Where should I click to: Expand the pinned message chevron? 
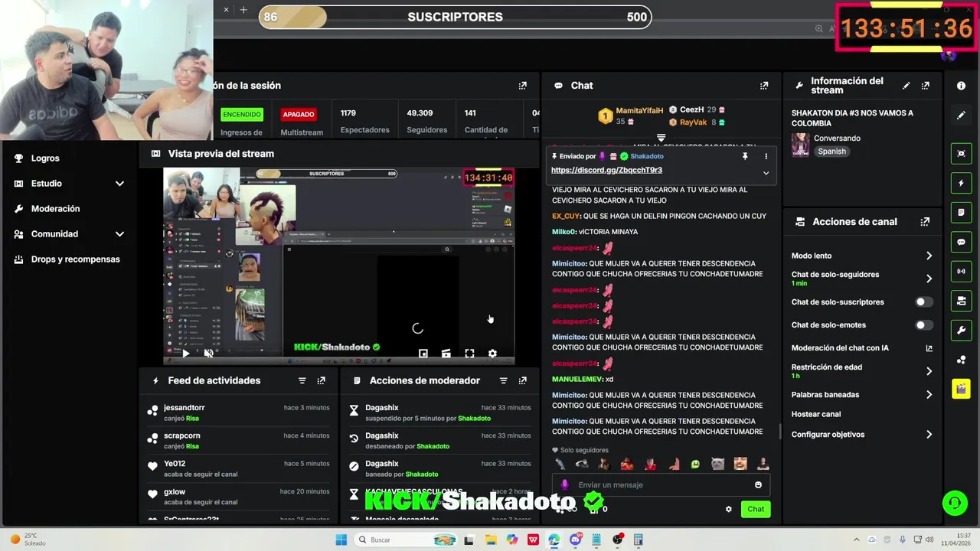(x=766, y=173)
